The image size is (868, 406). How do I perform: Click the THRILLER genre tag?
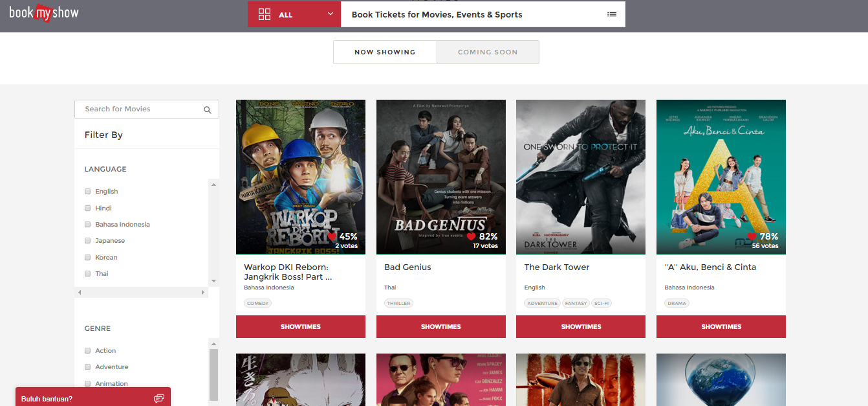coord(398,303)
